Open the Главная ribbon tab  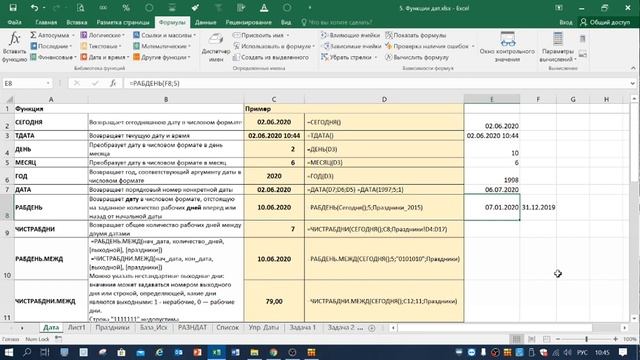[46, 22]
